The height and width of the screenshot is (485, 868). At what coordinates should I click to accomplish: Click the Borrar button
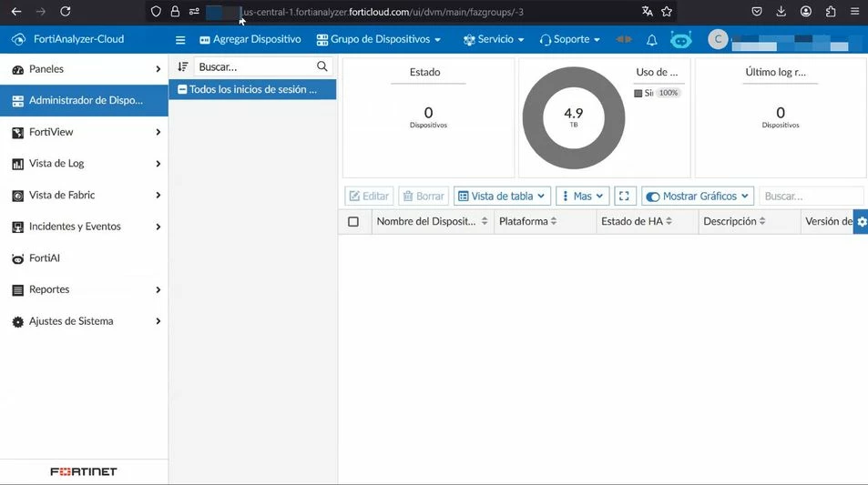[x=424, y=196]
